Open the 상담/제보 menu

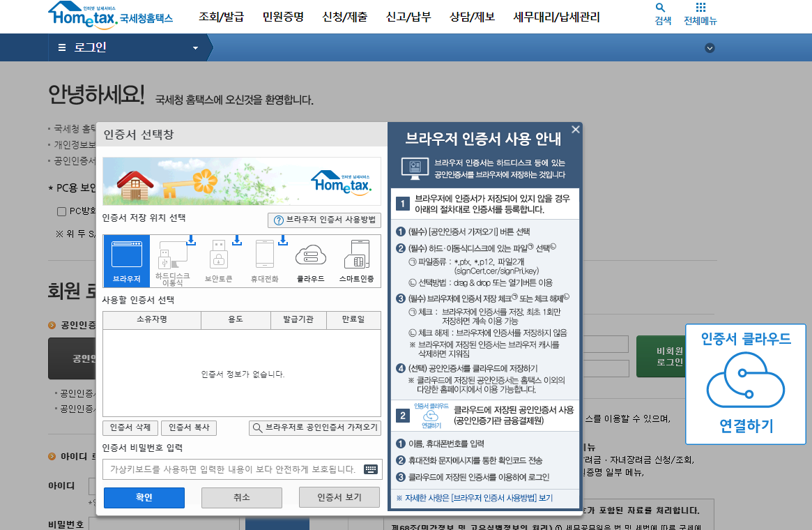coord(472,17)
